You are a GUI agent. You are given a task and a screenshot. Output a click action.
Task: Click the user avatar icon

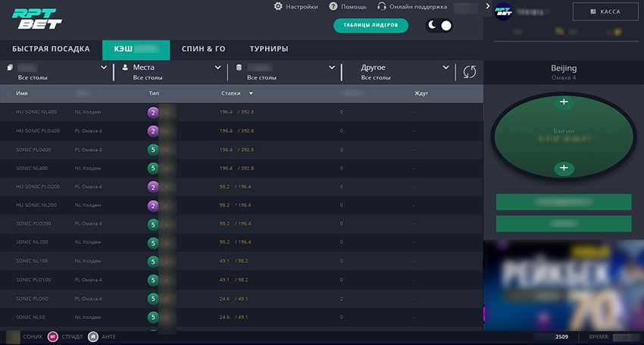(x=504, y=11)
